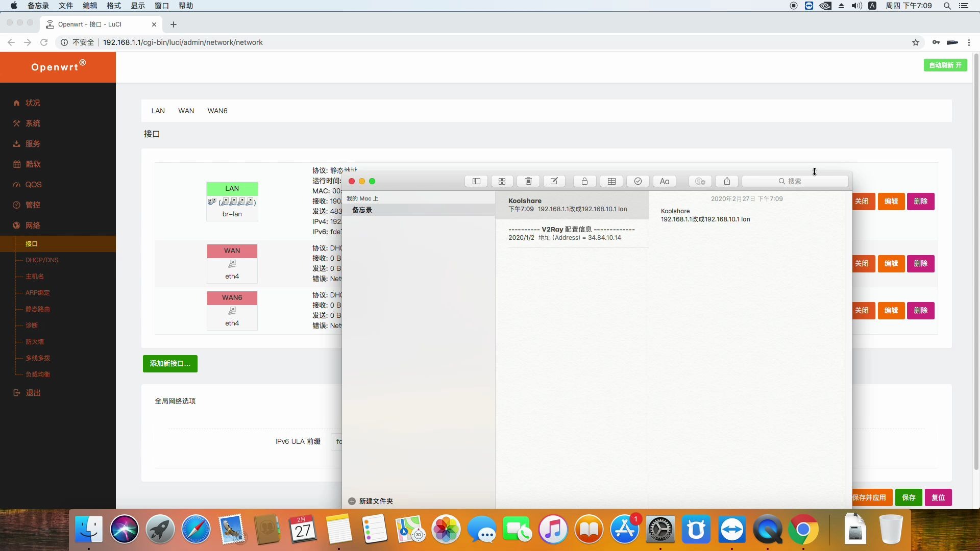The height and width of the screenshot is (551, 980).
Task: Click the trash icon to delete note
Action: pyautogui.click(x=528, y=181)
